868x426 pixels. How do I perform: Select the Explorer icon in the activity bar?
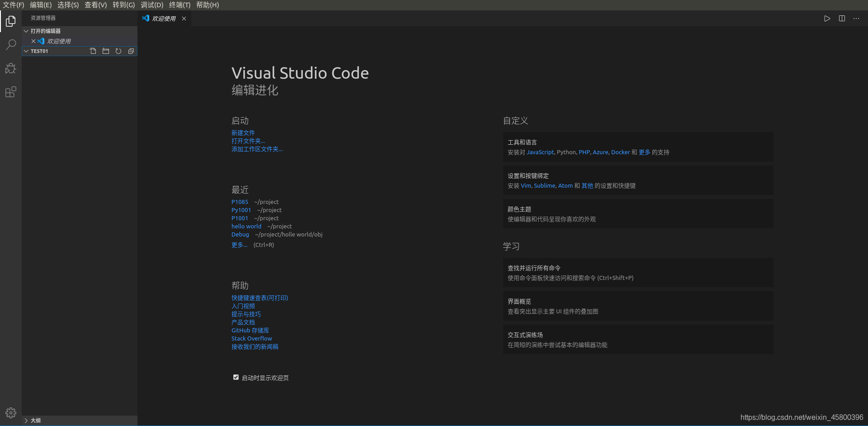coord(10,21)
